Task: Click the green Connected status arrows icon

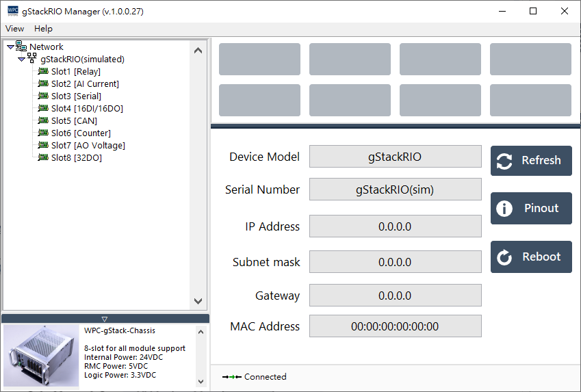Action: 232,377
